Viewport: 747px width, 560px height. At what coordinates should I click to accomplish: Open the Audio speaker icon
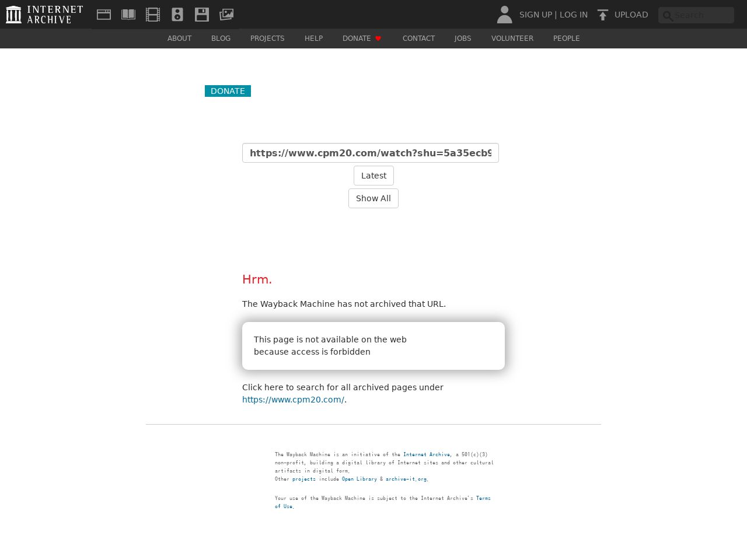pyautogui.click(x=177, y=15)
